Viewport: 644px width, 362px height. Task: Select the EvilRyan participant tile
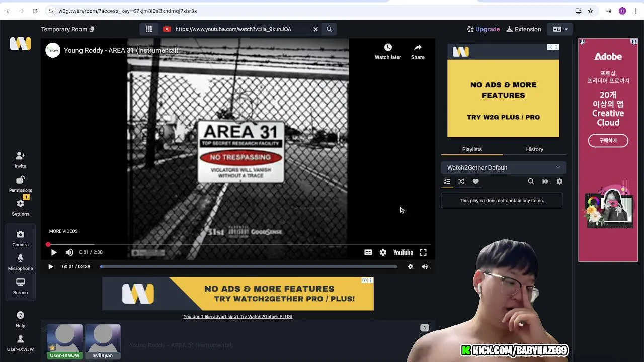click(x=103, y=342)
